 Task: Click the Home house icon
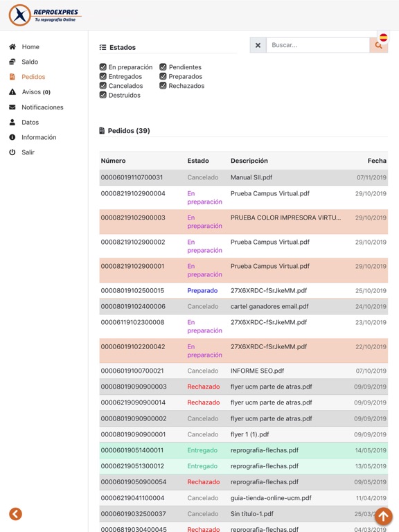click(12, 47)
